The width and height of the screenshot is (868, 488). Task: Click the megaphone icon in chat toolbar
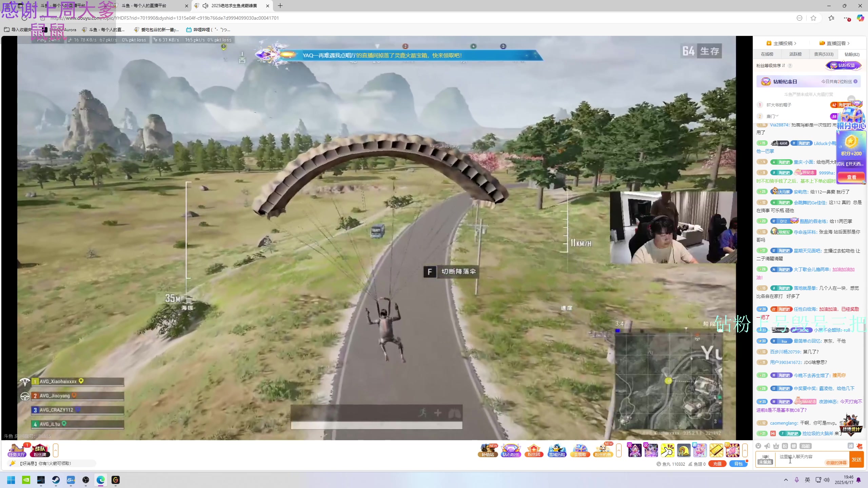coord(767,446)
